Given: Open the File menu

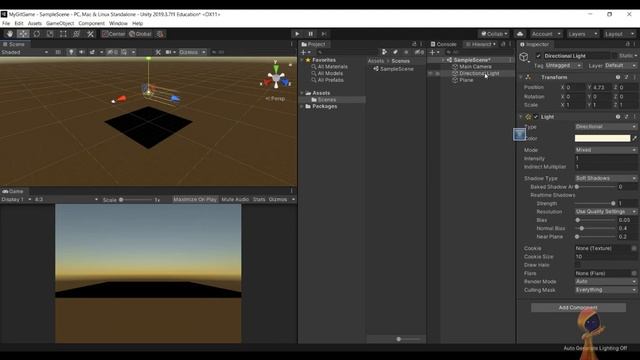Looking at the screenshot, I should (x=6, y=23).
